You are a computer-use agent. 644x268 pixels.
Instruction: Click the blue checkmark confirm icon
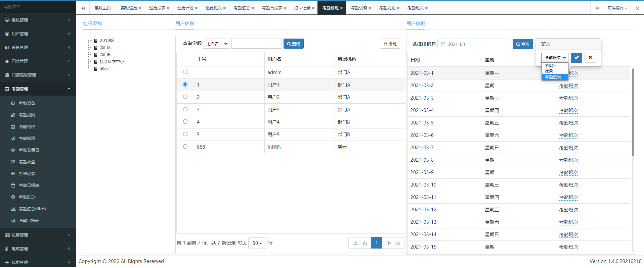point(576,58)
